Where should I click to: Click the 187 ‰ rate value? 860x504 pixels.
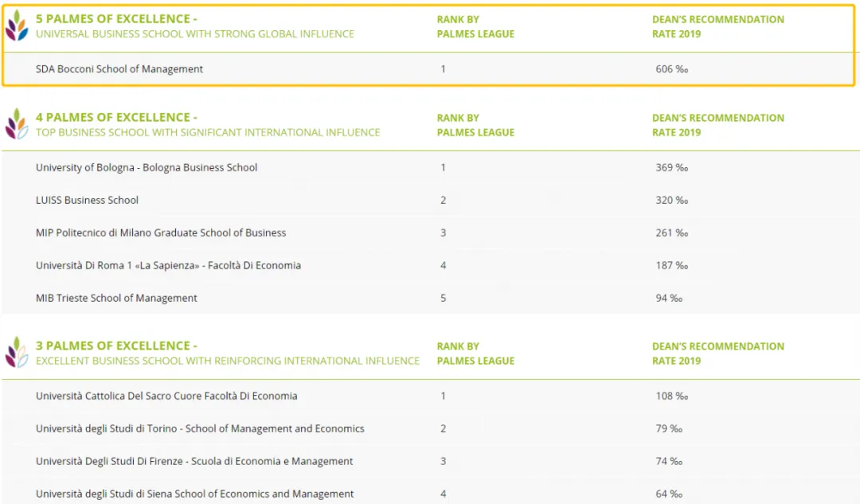click(x=672, y=265)
